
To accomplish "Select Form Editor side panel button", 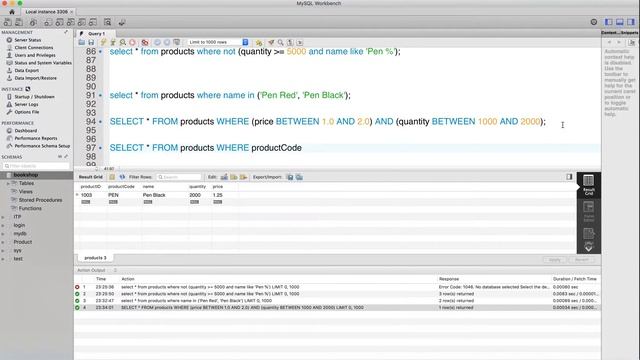I will [589, 211].
